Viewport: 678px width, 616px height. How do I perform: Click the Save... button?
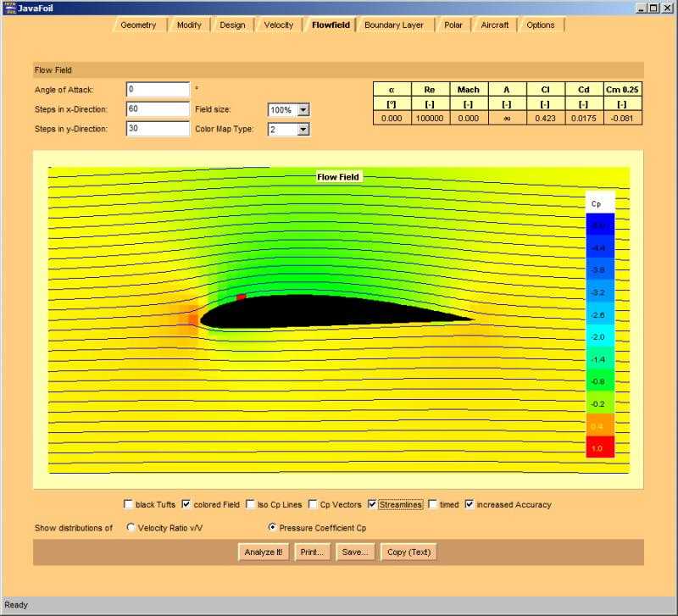click(x=355, y=552)
